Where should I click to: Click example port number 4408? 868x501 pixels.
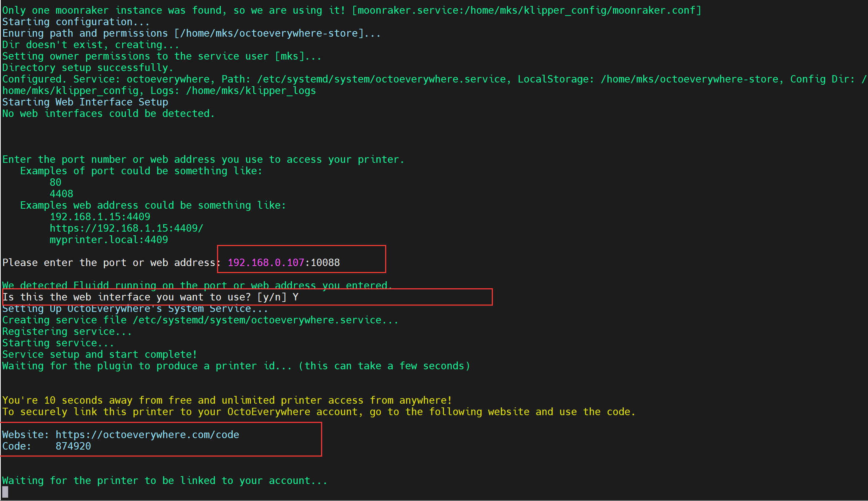tap(61, 194)
